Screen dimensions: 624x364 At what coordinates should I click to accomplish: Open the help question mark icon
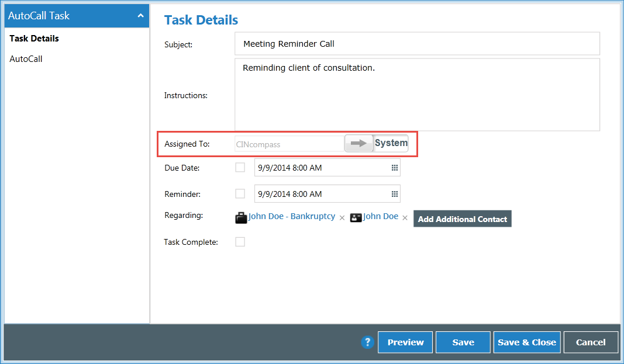(367, 342)
